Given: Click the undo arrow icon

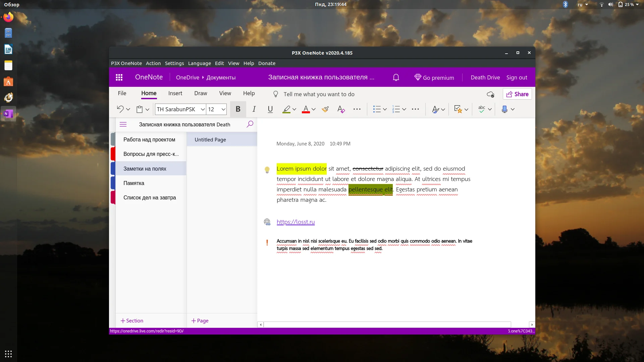Looking at the screenshot, I should tap(120, 109).
